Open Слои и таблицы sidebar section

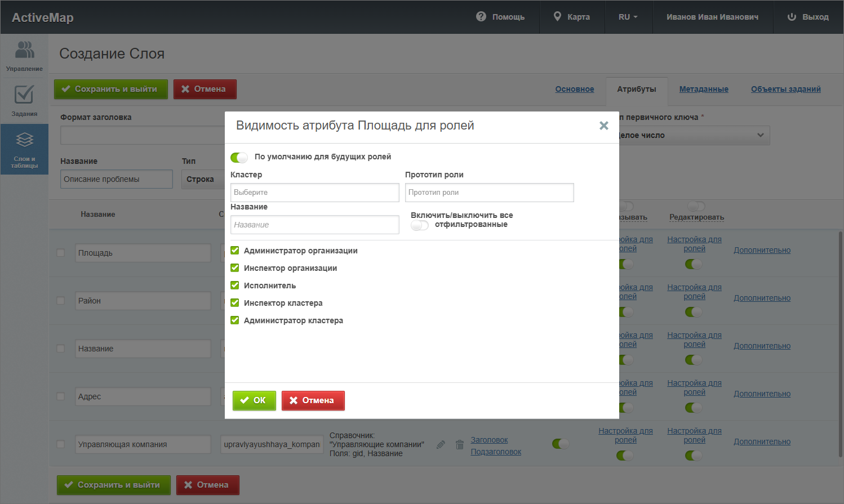click(x=24, y=149)
